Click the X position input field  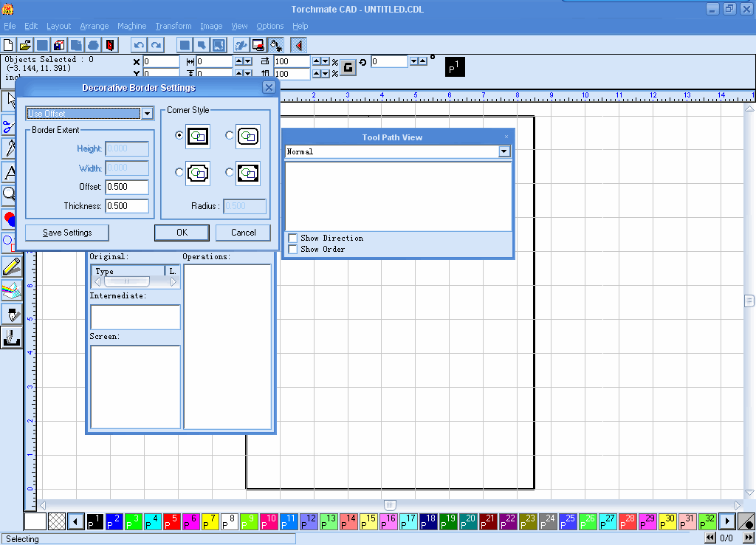pos(162,62)
